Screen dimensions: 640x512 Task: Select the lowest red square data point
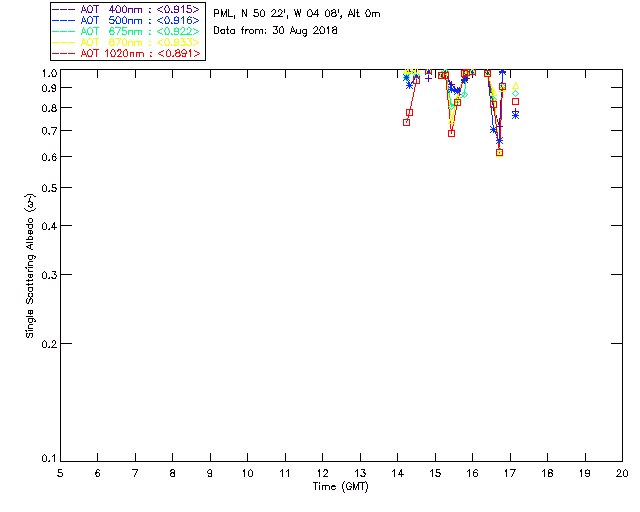[499, 153]
